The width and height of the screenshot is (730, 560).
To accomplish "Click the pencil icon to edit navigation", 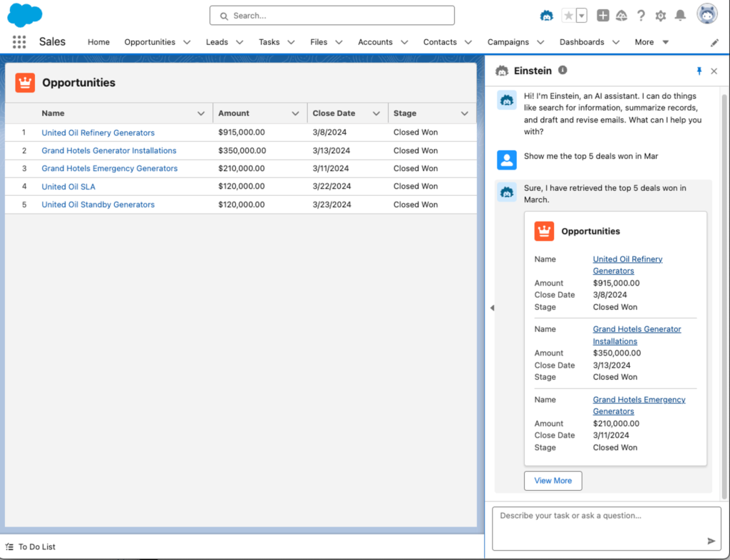I will coord(714,43).
